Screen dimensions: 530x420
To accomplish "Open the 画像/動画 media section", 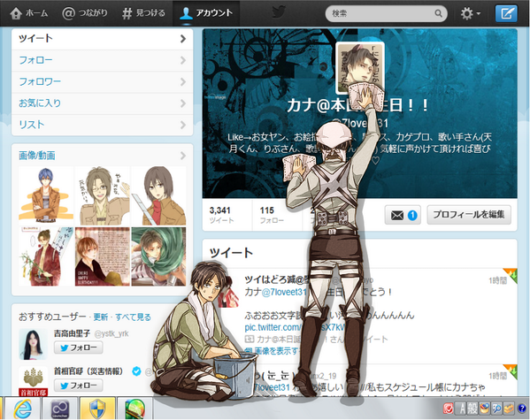I will coord(37,156).
